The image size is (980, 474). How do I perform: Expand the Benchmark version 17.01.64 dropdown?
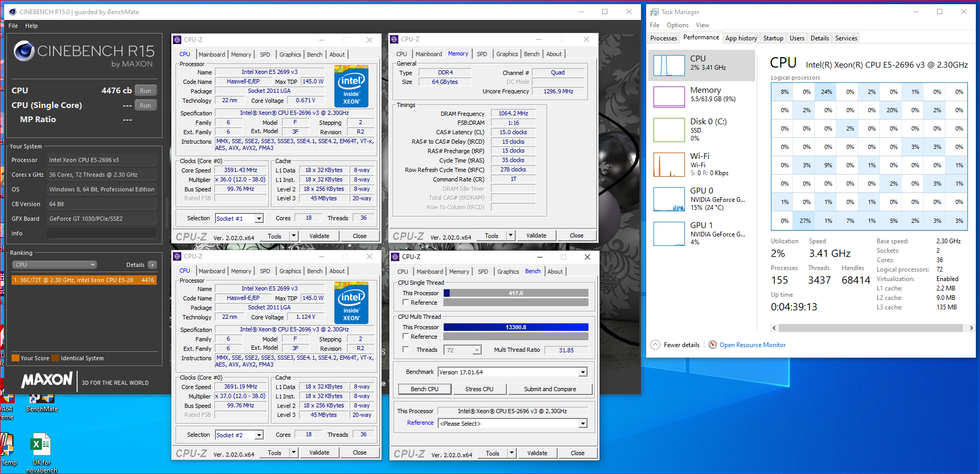click(583, 372)
